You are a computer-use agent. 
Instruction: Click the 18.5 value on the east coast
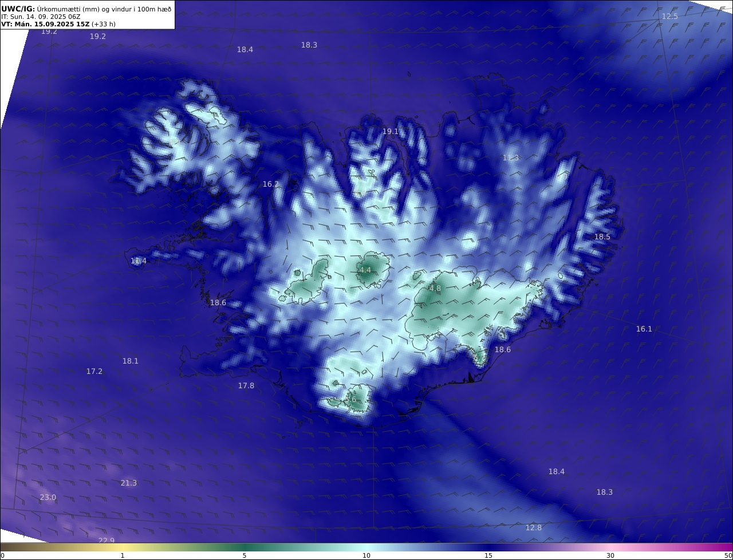[x=602, y=237]
